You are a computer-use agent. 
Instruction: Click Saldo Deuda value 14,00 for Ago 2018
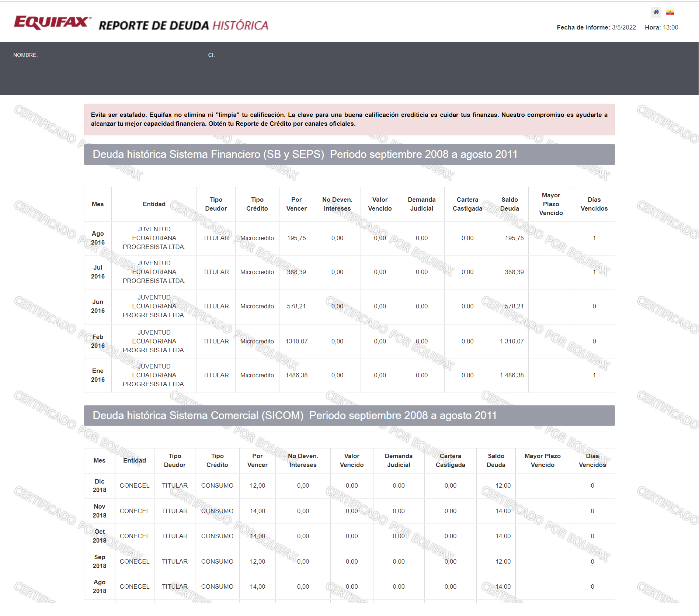click(503, 586)
